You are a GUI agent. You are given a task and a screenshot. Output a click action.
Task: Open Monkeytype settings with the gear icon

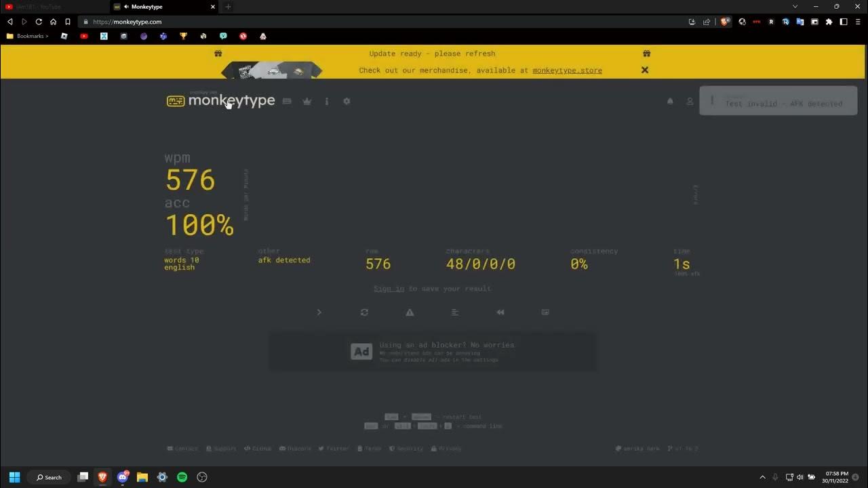click(x=347, y=101)
